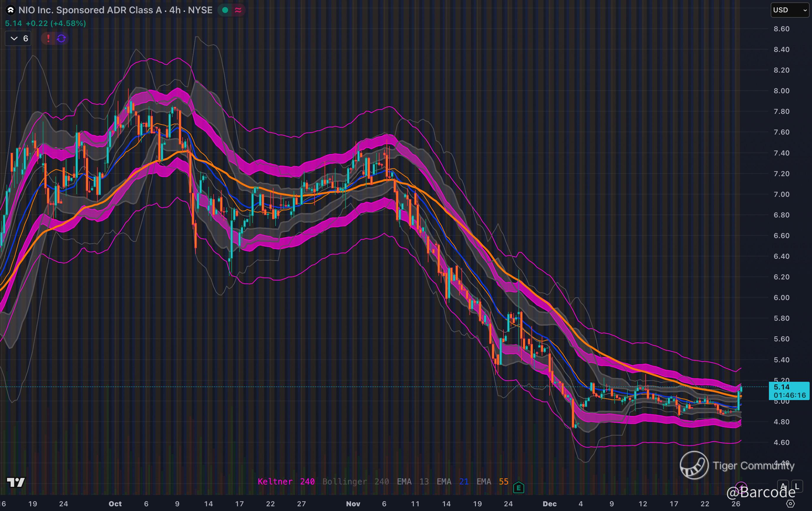Screen dimensions: 812x511
Task: Toggle auto scale A button
Action: [x=783, y=487]
